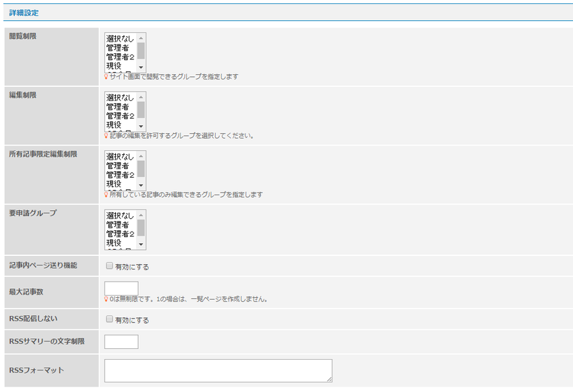Click the hint icon under 最大記事数 field
The image size is (573, 392).
click(106, 299)
